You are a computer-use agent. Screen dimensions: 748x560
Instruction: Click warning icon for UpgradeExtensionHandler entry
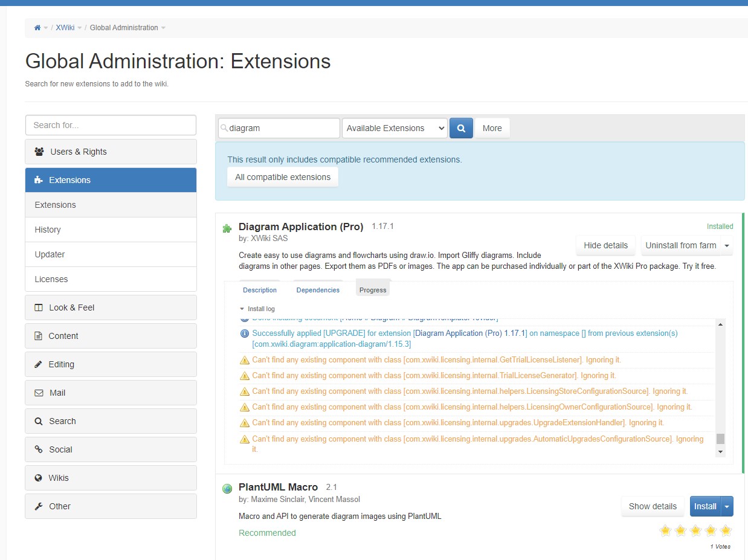pyautogui.click(x=245, y=423)
